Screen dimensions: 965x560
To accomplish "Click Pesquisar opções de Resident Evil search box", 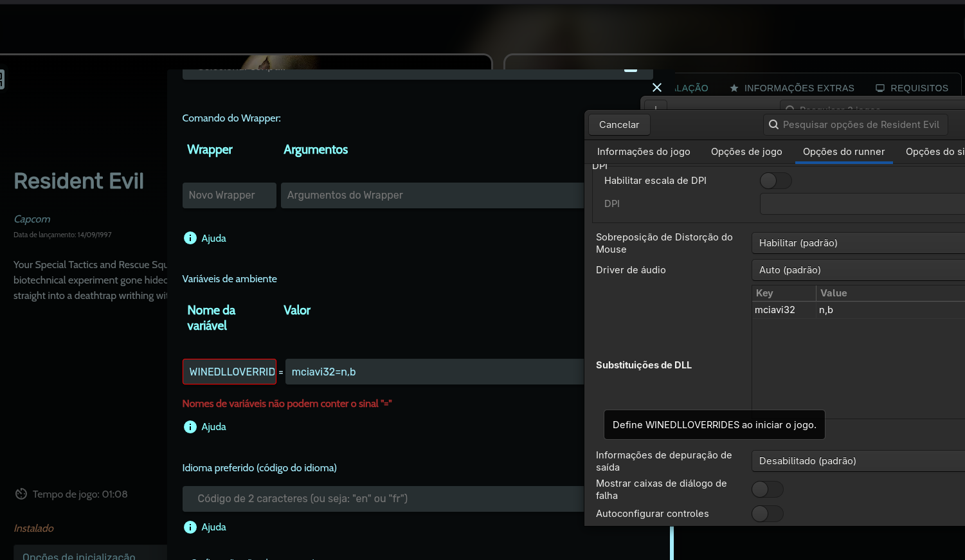I will [855, 125].
